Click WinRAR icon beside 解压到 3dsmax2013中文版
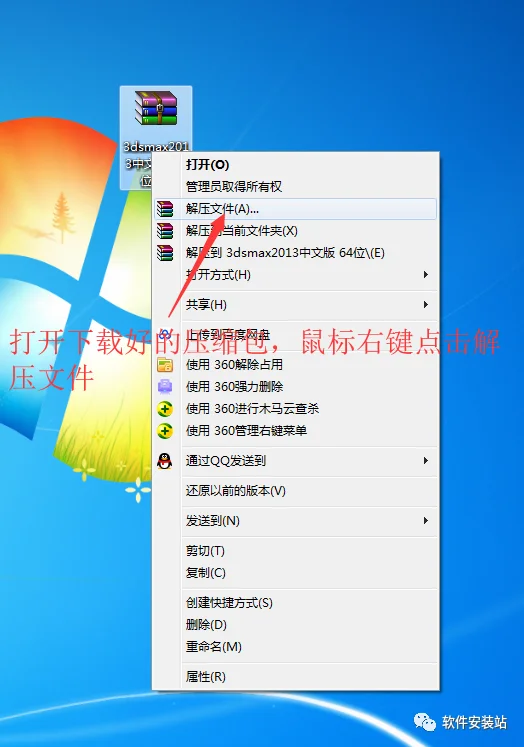Viewport: 524px width, 747px height. point(165,253)
